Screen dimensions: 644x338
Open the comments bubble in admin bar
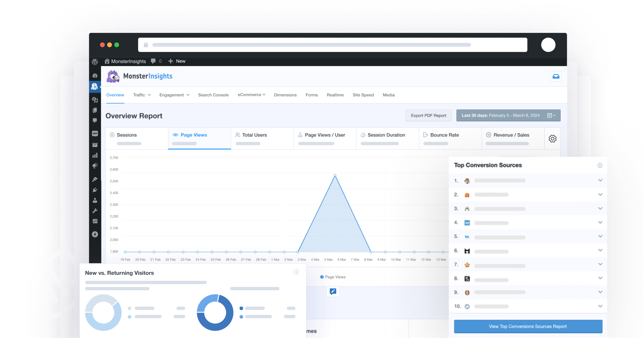click(x=153, y=61)
